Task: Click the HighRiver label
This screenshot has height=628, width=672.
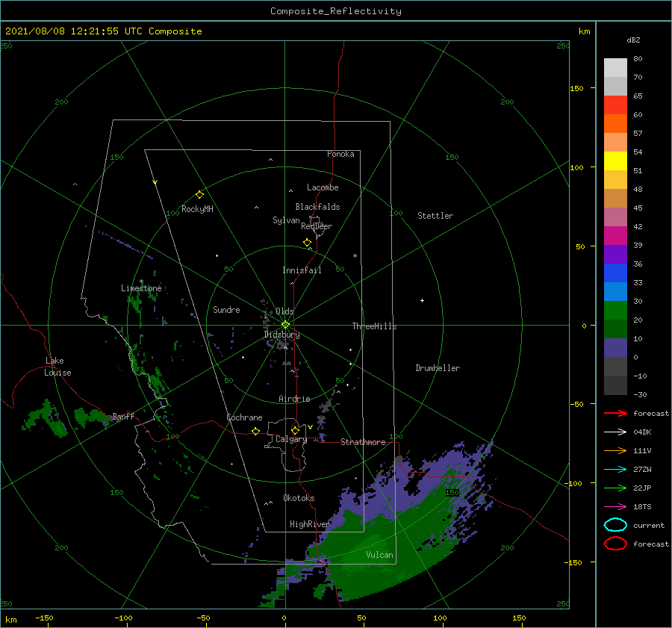Action: (309, 524)
